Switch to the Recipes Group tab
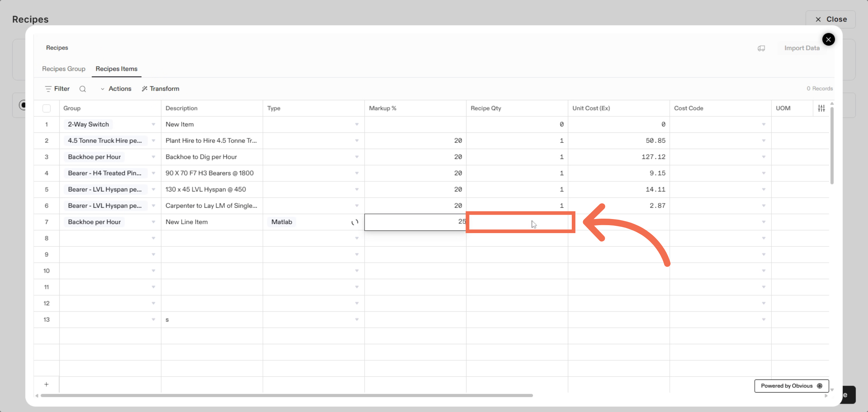The height and width of the screenshot is (412, 868). coord(64,69)
